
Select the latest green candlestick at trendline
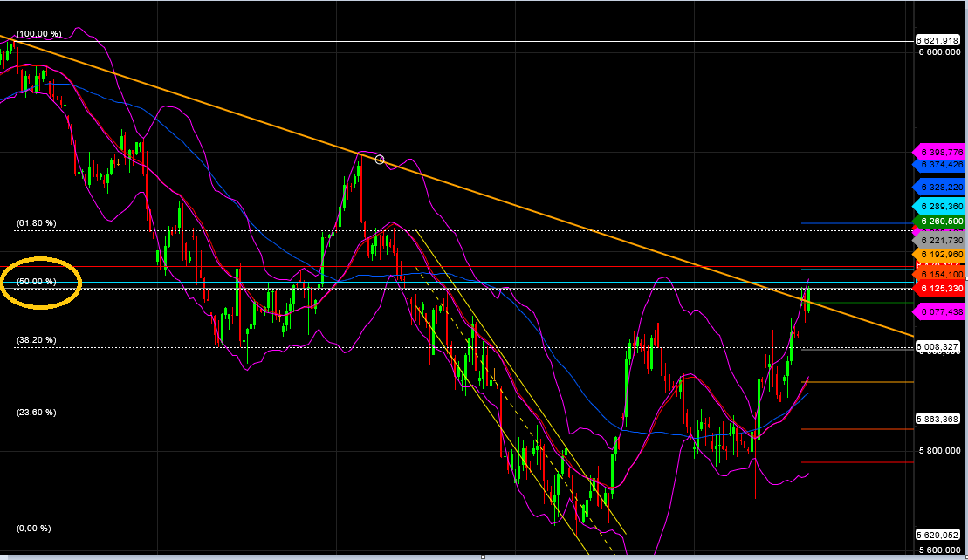pyautogui.click(x=808, y=299)
